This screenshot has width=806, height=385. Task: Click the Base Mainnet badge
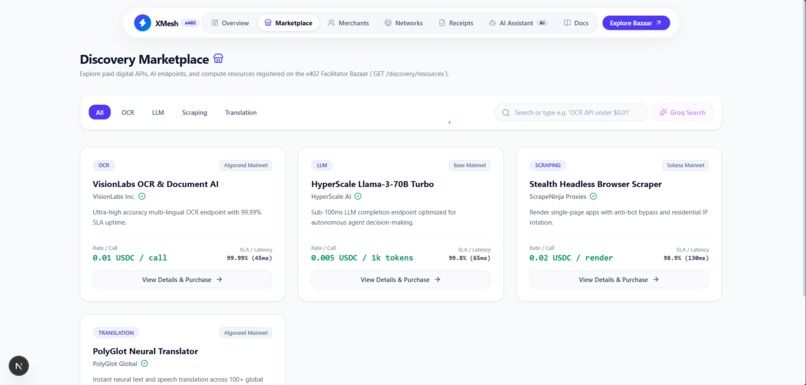point(469,165)
